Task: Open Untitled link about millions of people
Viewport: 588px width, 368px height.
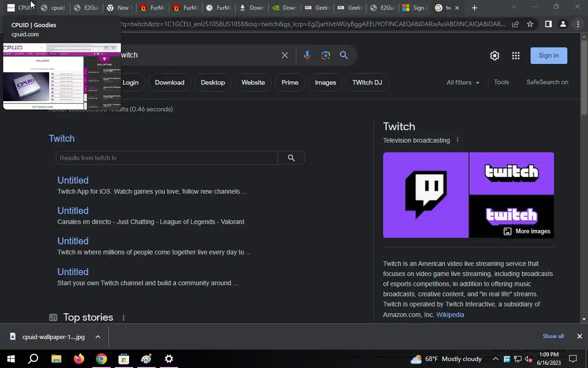Action: (x=73, y=241)
